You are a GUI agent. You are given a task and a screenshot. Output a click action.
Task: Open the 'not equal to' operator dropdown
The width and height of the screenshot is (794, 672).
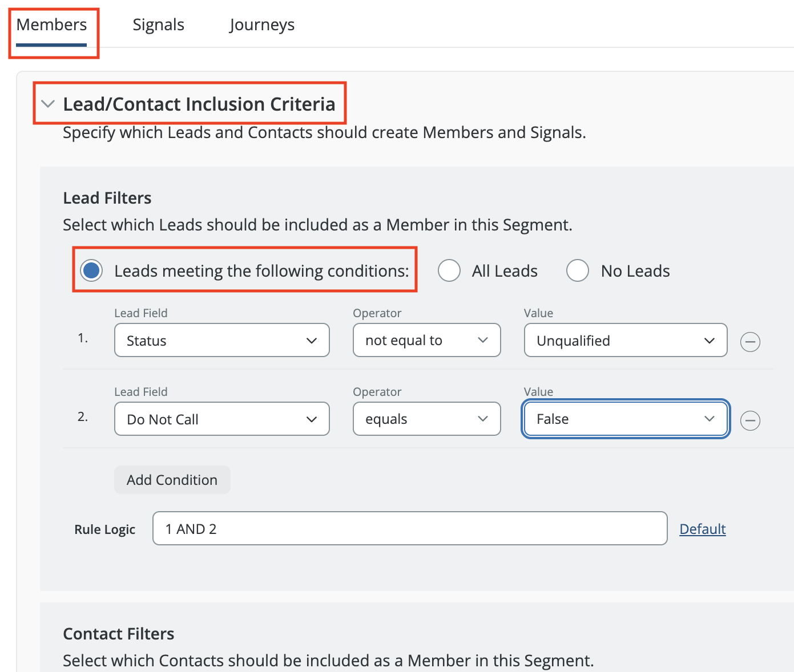tap(426, 341)
